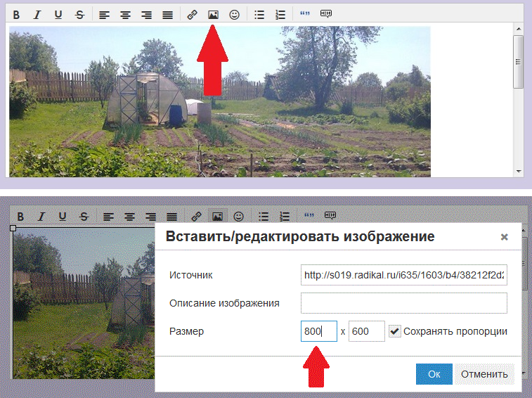Insert hidden text block in upper toolbar
This screenshot has height=398, width=532.
[326, 13]
